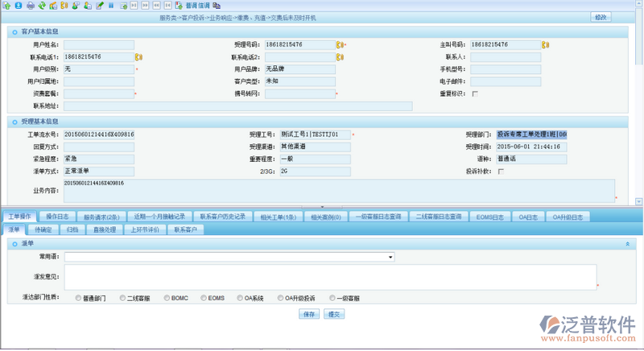Click the blue download icon in toolbar
644x351 pixels.
(x=19, y=5)
